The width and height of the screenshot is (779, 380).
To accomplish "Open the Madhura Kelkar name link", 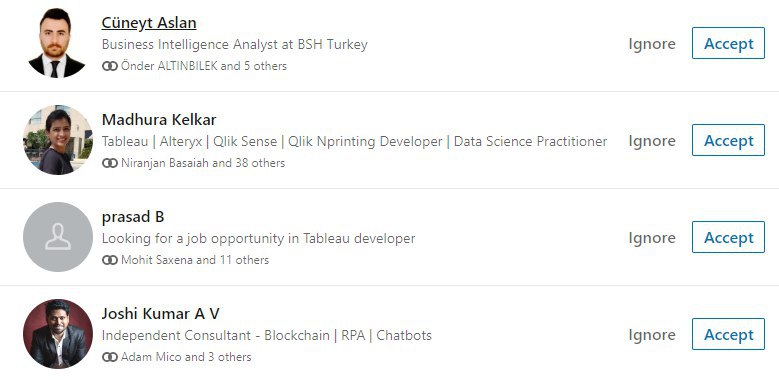I will 159,120.
